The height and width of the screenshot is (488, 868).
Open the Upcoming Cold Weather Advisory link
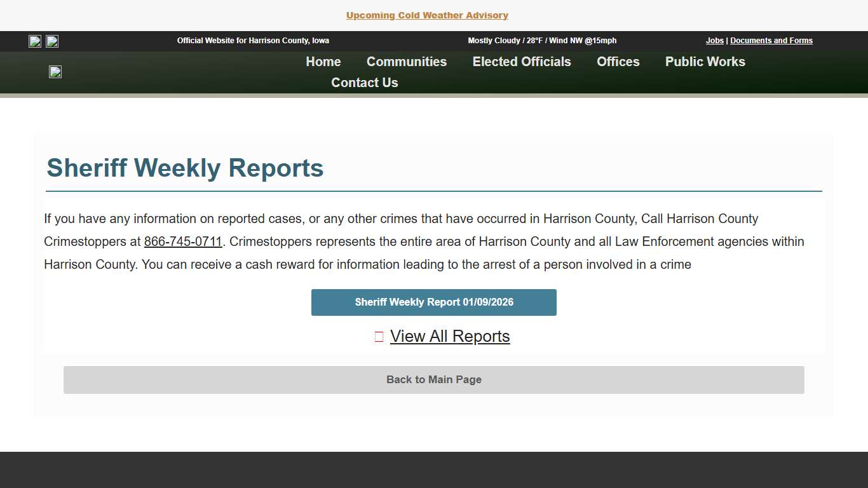[x=426, y=15]
